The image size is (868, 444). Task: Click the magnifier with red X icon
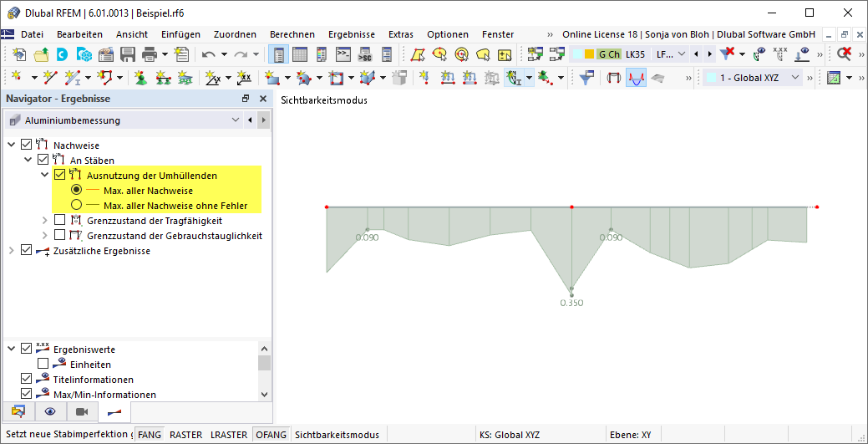845,54
